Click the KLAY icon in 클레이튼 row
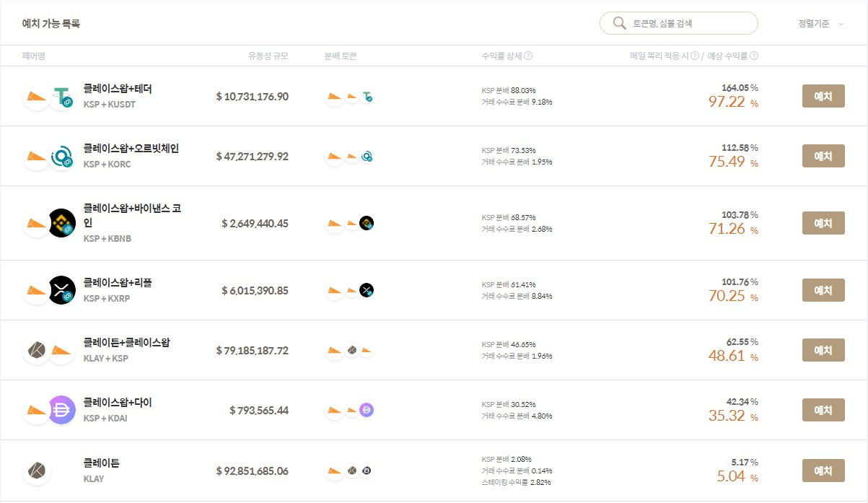The height and width of the screenshot is (503, 868). pos(37,471)
